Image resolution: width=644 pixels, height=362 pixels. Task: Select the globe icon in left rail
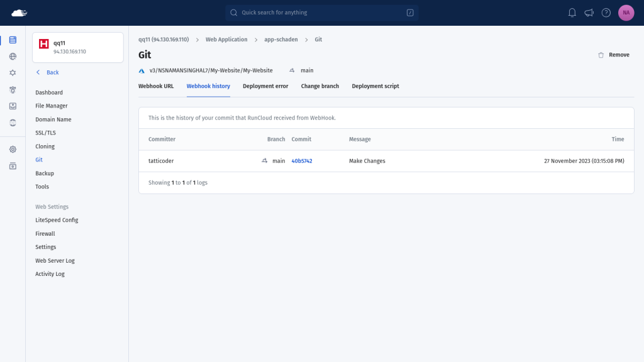(x=13, y=56)
